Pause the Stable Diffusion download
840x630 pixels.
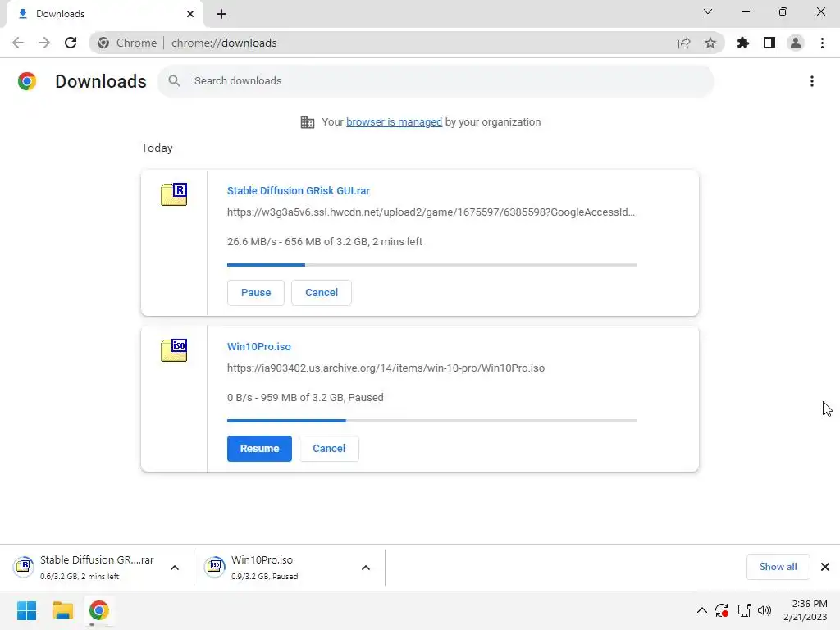coord(256,293)
